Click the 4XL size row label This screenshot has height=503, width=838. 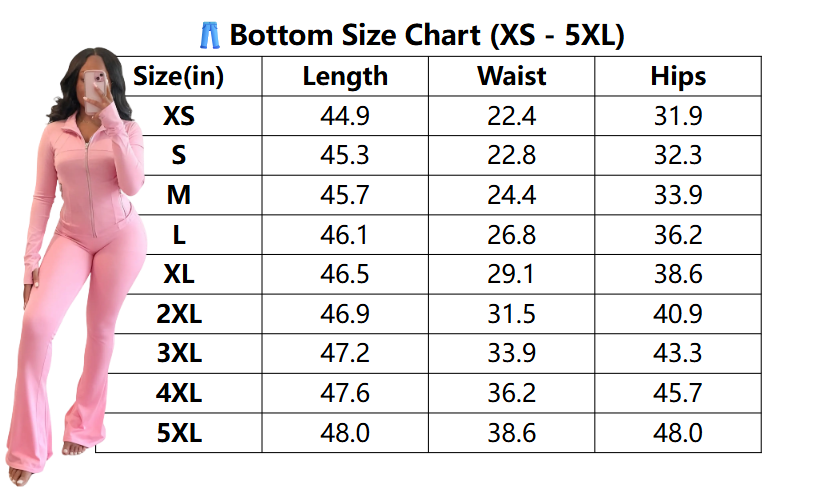tap(179, 393)
